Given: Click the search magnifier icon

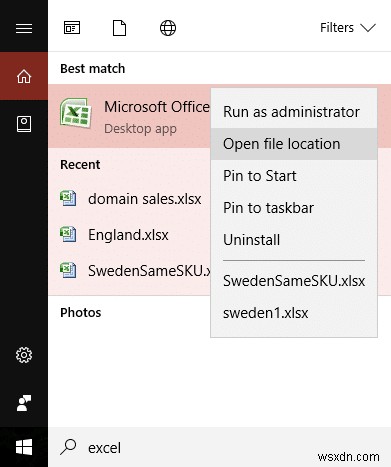Looking at the screenshot, I should 68,447.
